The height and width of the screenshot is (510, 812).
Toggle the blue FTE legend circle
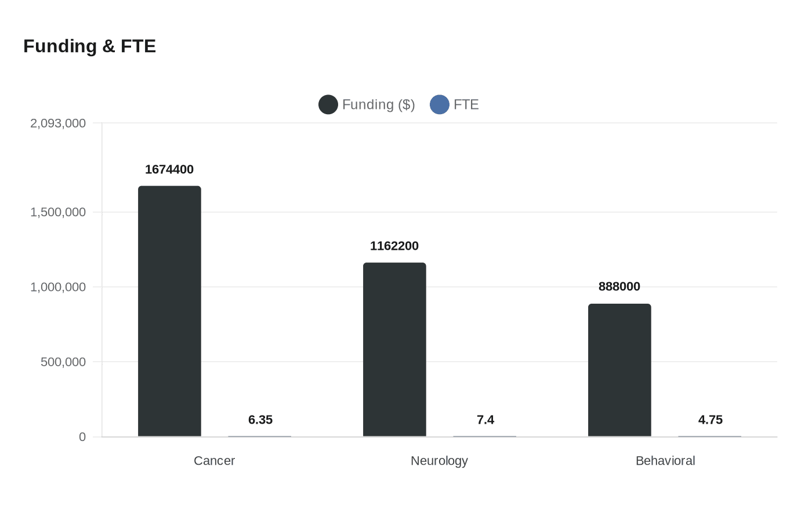pos(440,105)
